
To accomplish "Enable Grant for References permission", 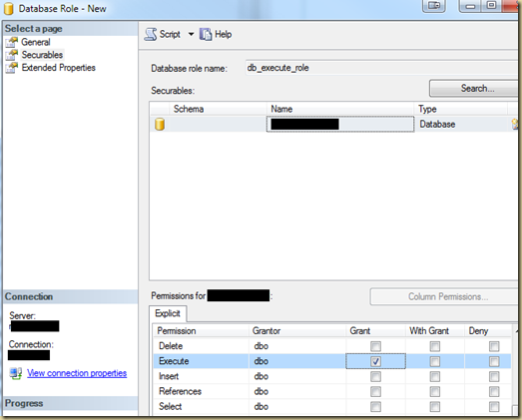I will [x=375, y=391].
